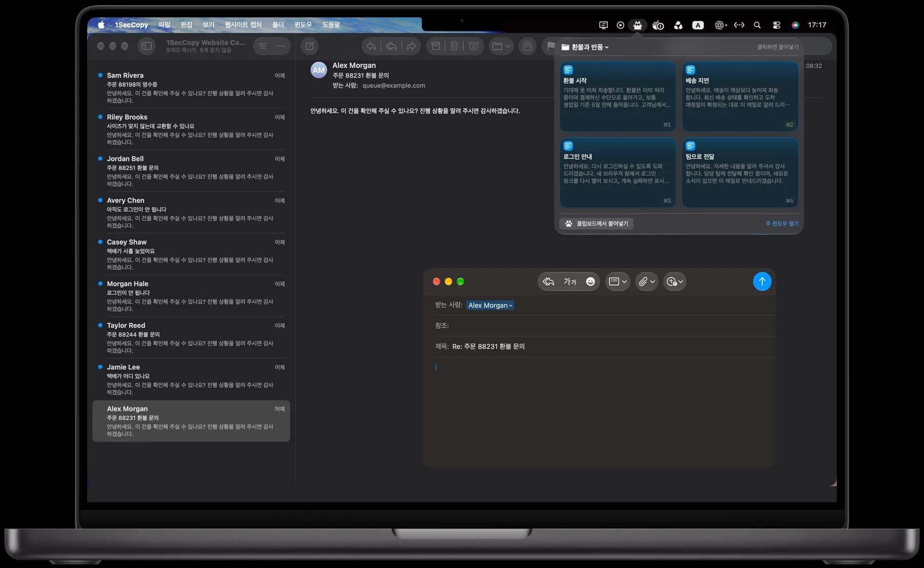Open the 웹사이트 캡처 menu
924x568 pixels.
click(243, 25)
